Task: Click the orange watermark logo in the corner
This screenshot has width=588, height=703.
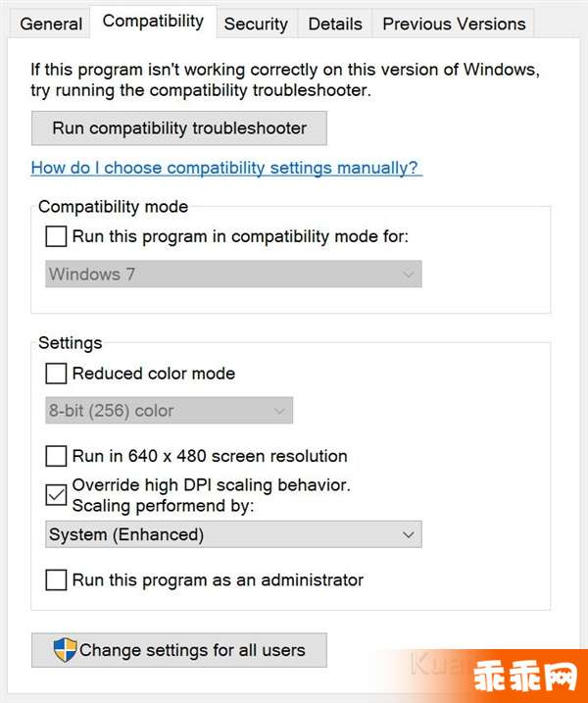Action: (525, 676)
